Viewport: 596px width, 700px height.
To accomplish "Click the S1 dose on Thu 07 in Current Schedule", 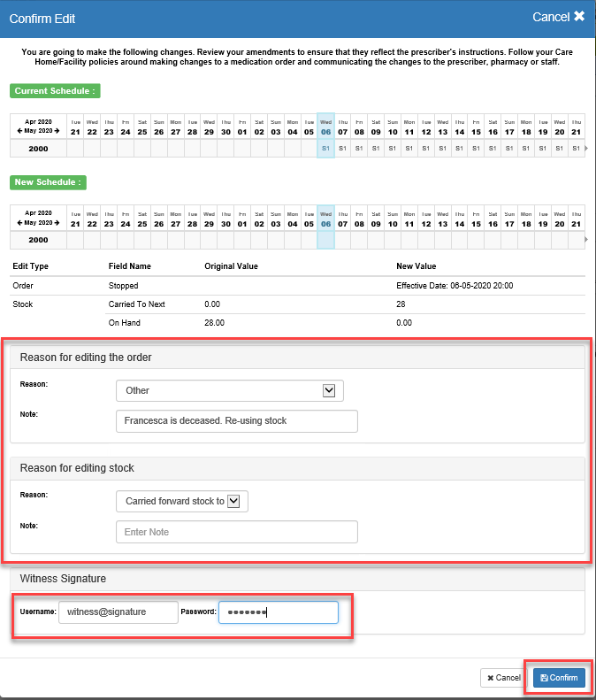I will click(x=342, y=149).
